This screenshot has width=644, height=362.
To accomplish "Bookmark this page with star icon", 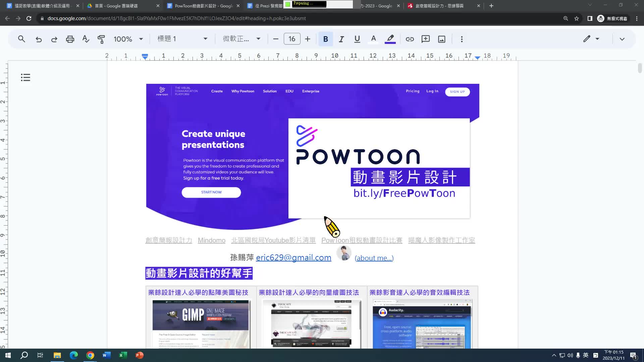I will 577,18.
